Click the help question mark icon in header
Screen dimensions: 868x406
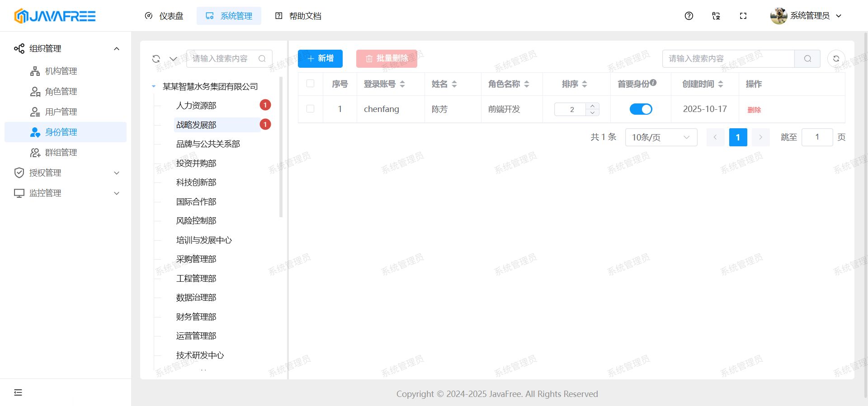[689, 16]
